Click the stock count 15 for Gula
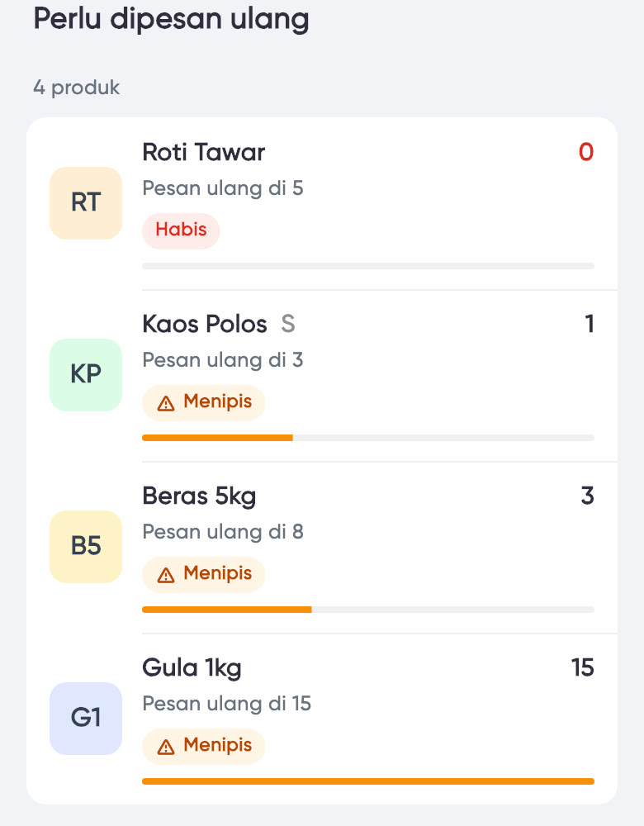This screenshot has width=644, height=826. [x=583, y=667]
